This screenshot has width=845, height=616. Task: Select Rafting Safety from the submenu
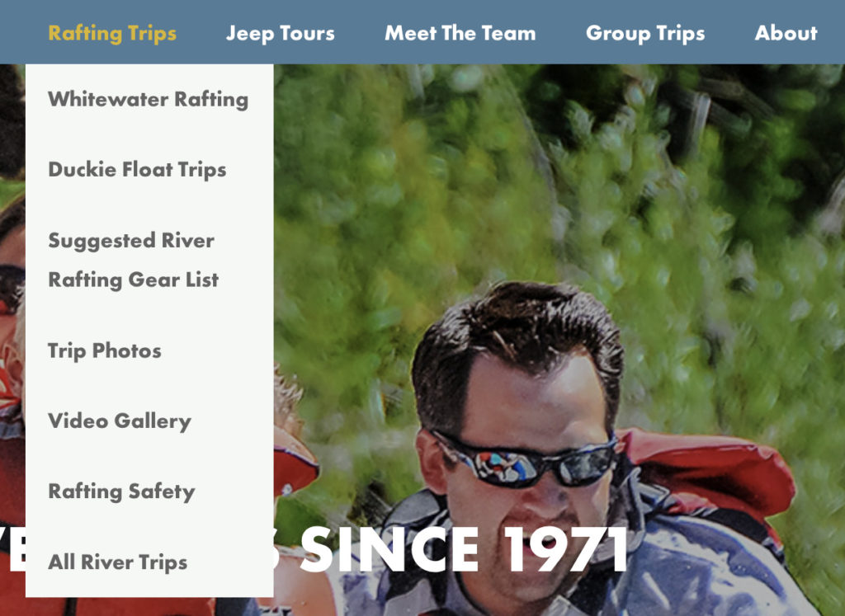click(121, 491)
